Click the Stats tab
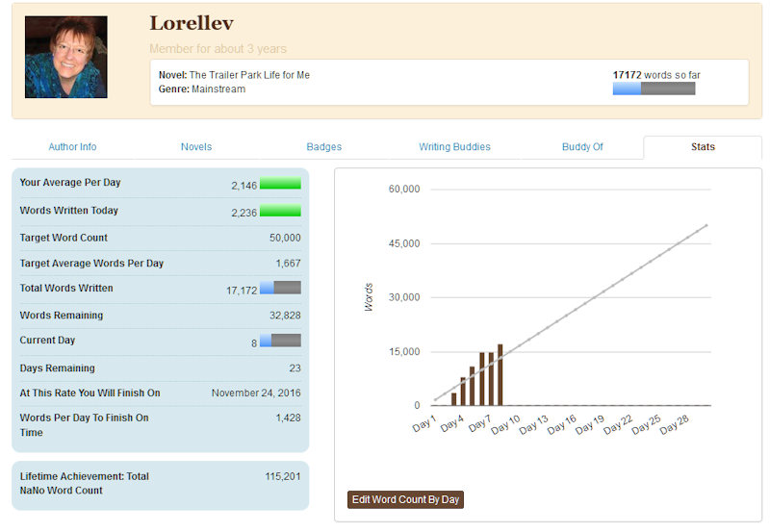 (703, 147)
